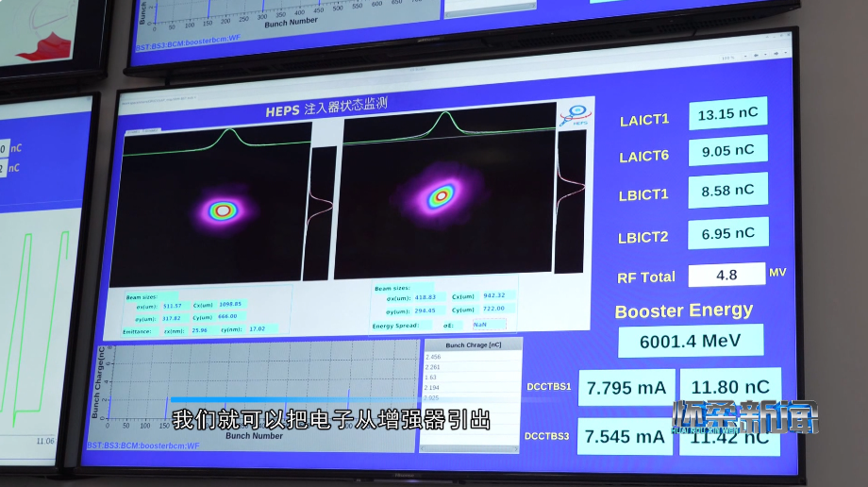Screen dimensions: 868x487
Task: Click the BST:BS3:BCM:boosterbcm:WF label under bunch chart
Action: [143, 445]
